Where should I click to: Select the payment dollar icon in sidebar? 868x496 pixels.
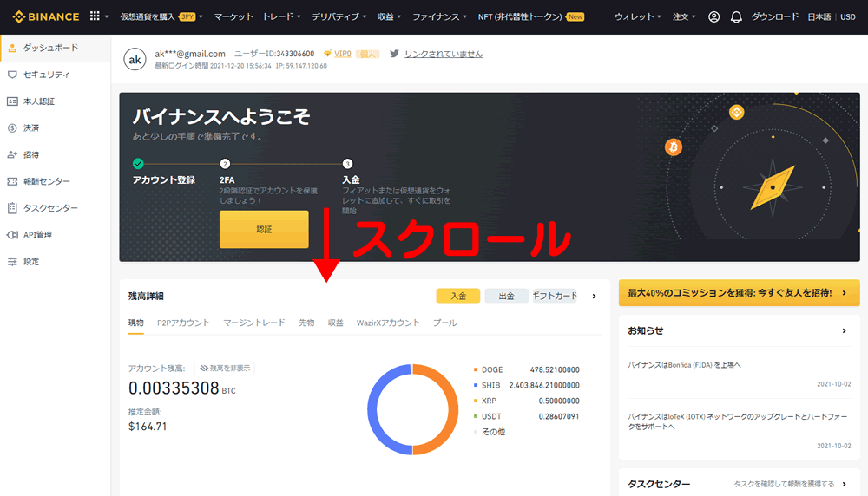[12, 127]
